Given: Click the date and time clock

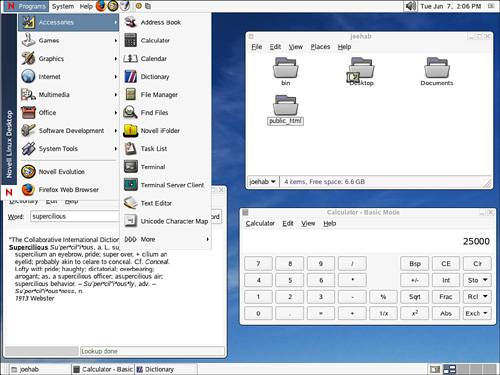Looking at the screenshot, I should pos(450,6).
